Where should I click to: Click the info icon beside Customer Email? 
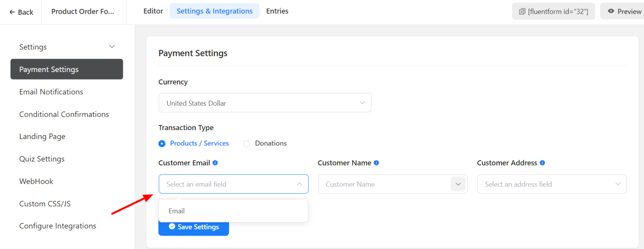pyautogui.click(x=216, y=163)
